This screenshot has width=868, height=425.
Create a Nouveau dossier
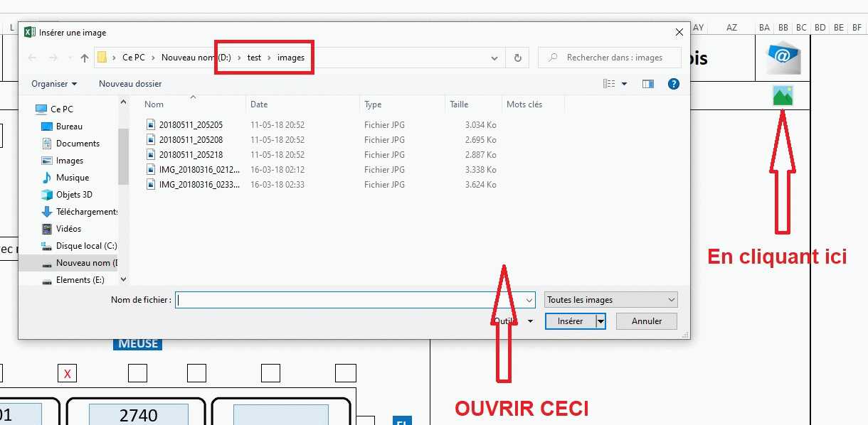pos(130,84)
